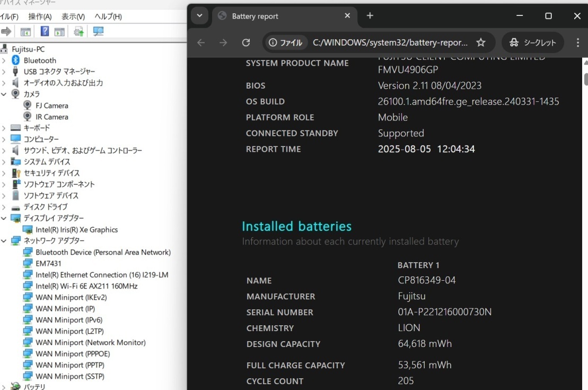Click the full charge capacity 53,561 mWh
This screenshot has height=390, width=588.
tap(425, 365)
